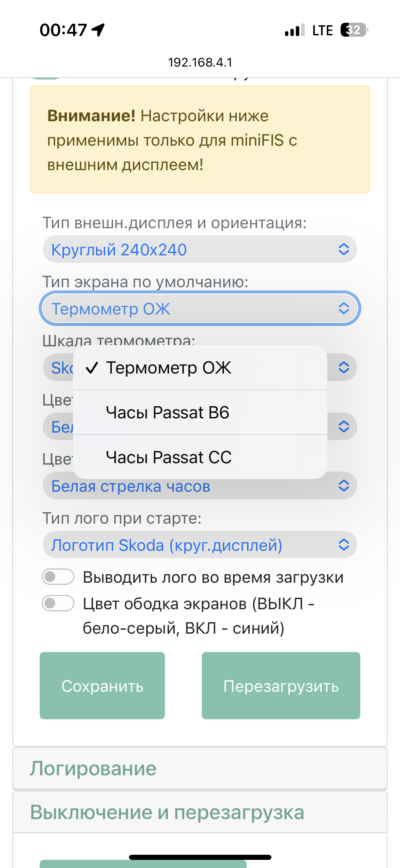Tap the location arrow icon in the status bar

pos(98,30)
